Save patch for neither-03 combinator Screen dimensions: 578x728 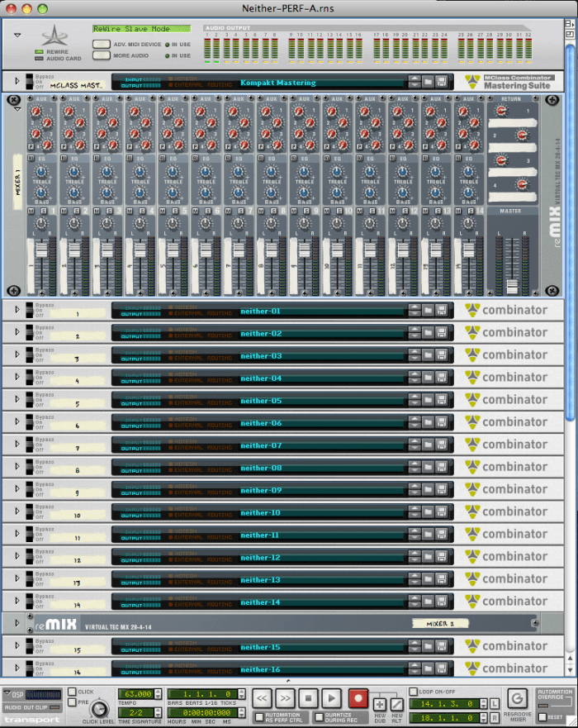click(x=442, y=356)
